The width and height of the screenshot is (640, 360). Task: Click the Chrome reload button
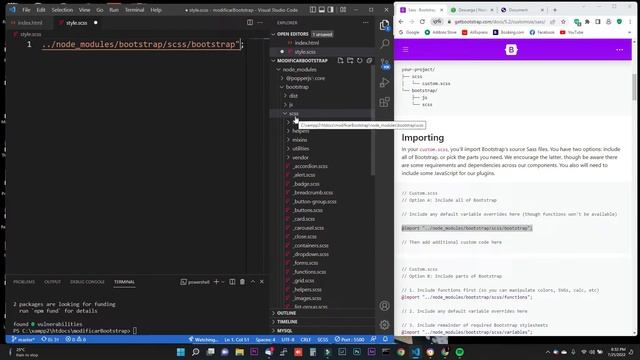[x=422, y=22]
